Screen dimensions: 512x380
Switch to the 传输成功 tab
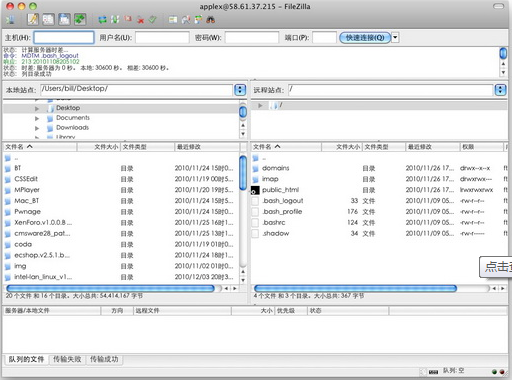click(x=104, y=359)
